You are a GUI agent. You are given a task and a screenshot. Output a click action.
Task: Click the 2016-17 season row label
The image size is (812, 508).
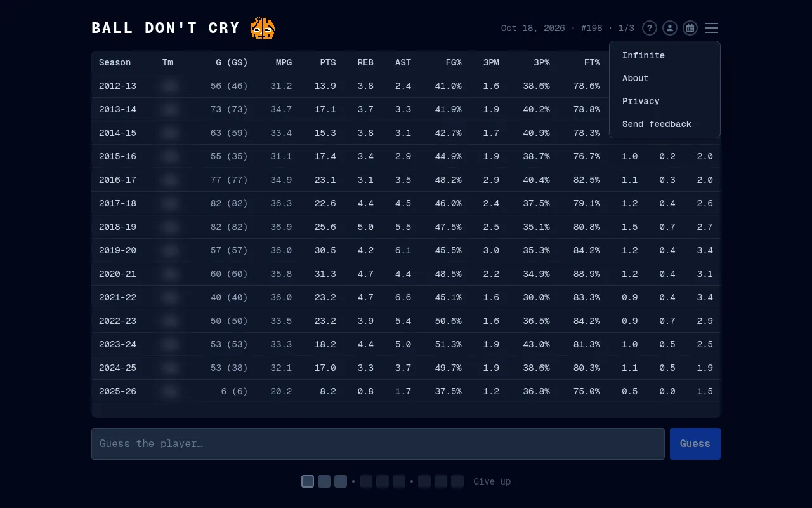(117, 180)
